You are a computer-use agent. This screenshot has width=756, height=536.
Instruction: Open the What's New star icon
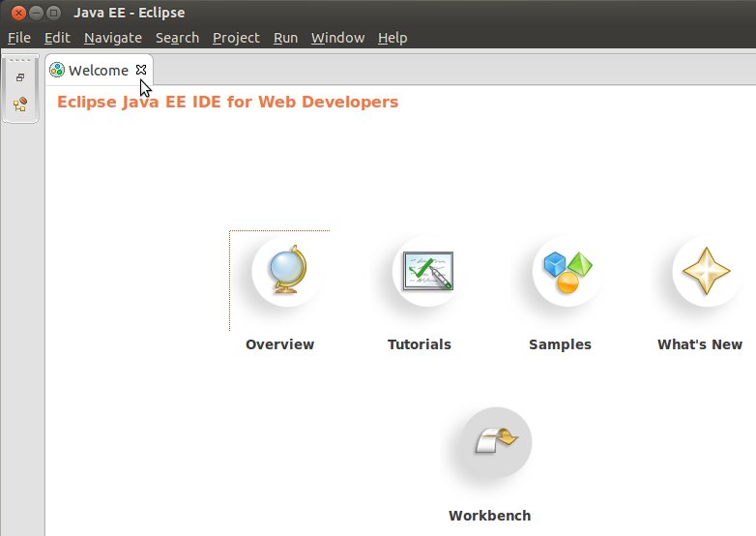coord(707,271)
